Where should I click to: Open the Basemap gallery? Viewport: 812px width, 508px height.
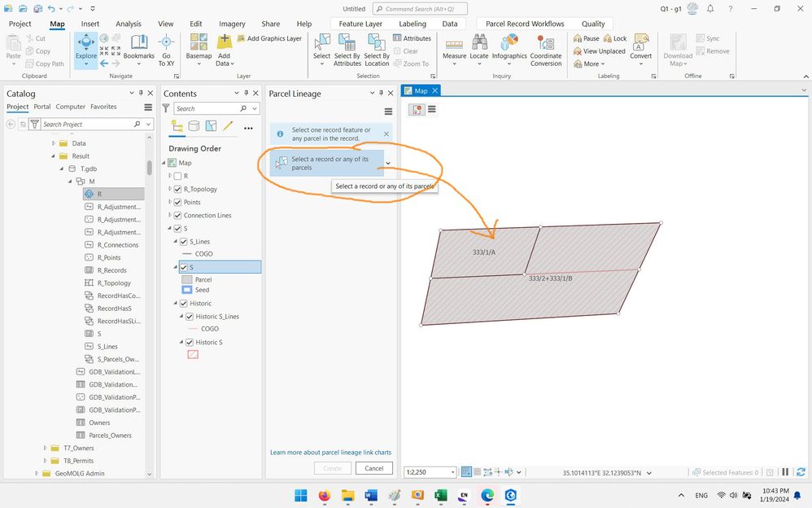coord(199,50)
